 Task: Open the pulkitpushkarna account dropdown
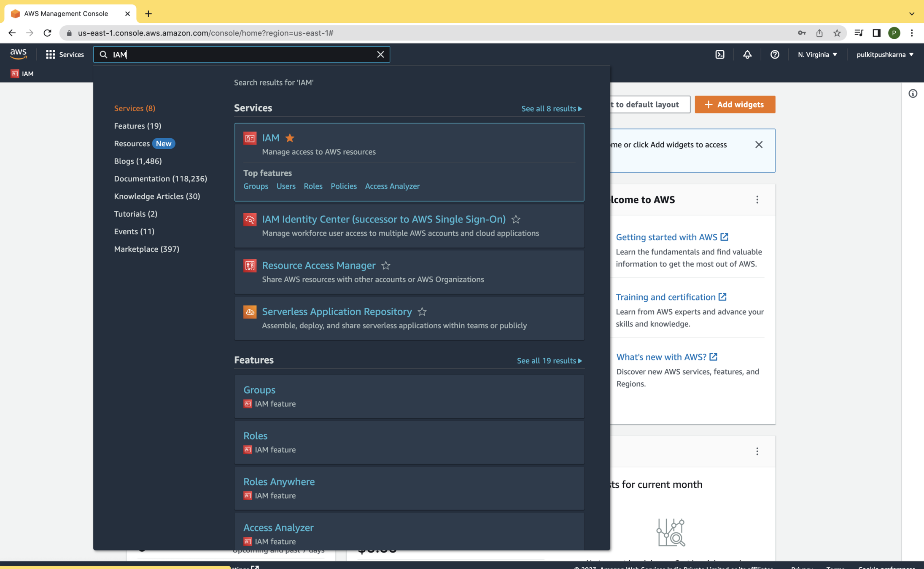pos(884,54)
